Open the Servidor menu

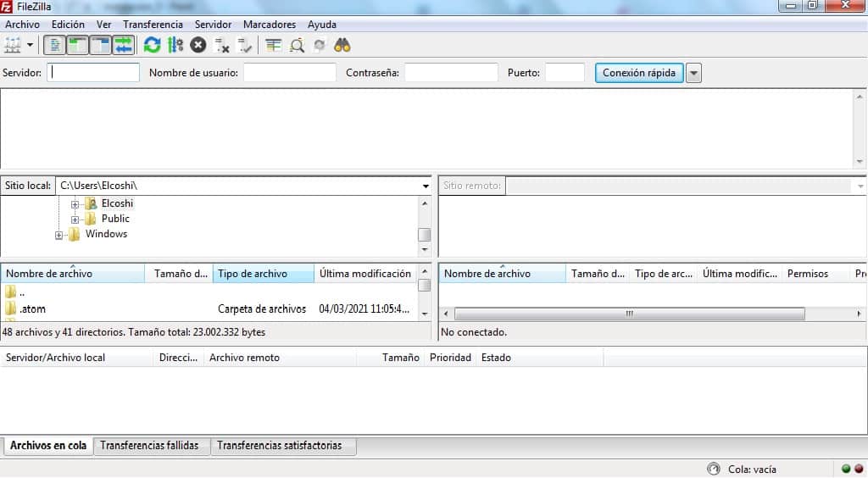click(213, 25)
